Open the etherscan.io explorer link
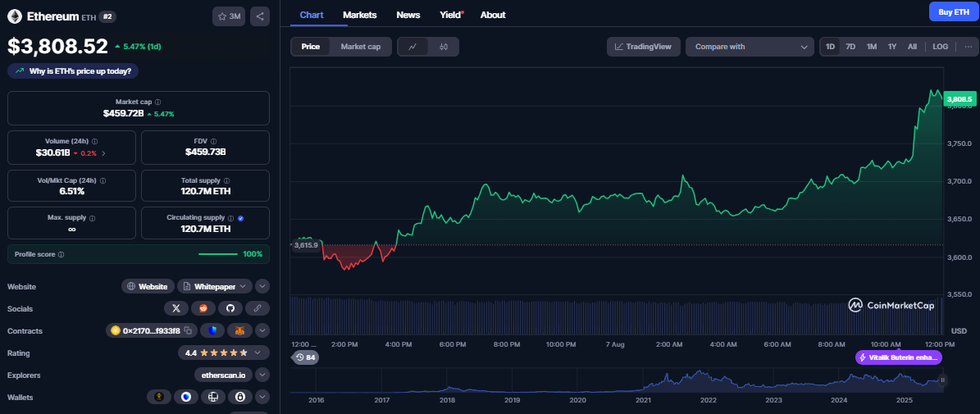980x414 pixels. 224,375
